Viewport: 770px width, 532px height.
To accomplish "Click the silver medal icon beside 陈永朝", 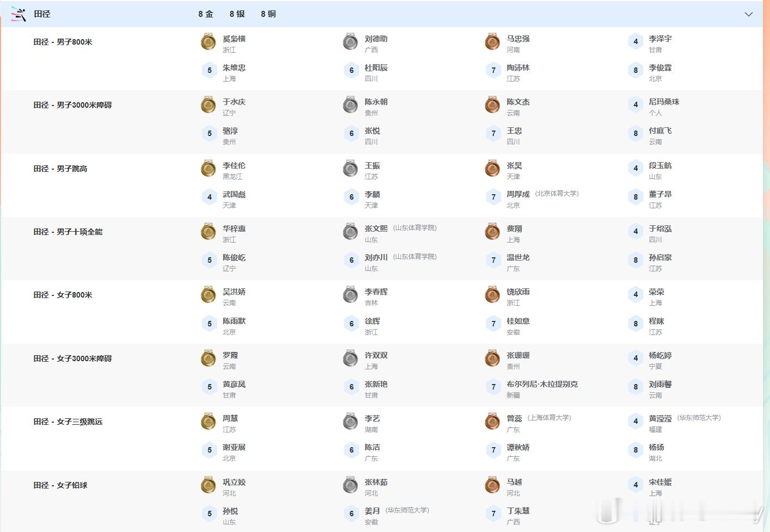I will pos(350,104).
